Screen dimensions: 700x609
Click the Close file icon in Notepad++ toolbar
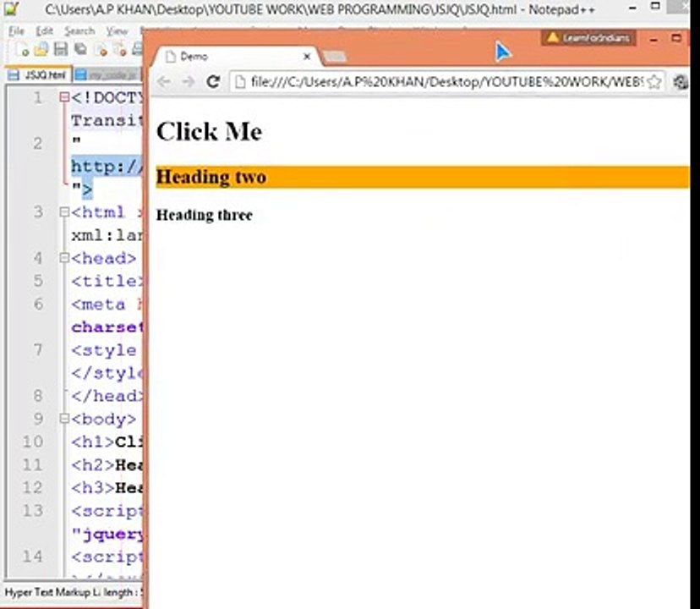(101, 50)
